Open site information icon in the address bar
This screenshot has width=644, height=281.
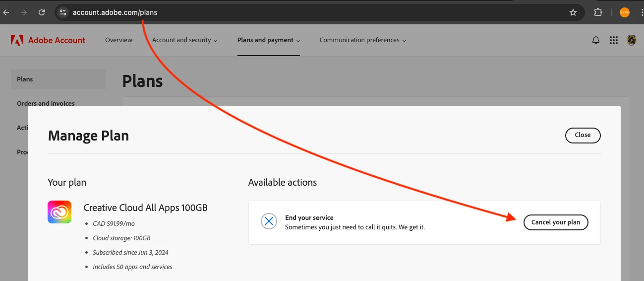click(62, 12)
